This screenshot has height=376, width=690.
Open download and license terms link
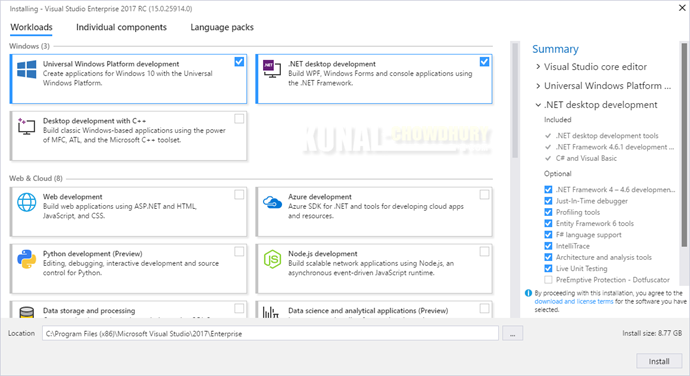573,302
